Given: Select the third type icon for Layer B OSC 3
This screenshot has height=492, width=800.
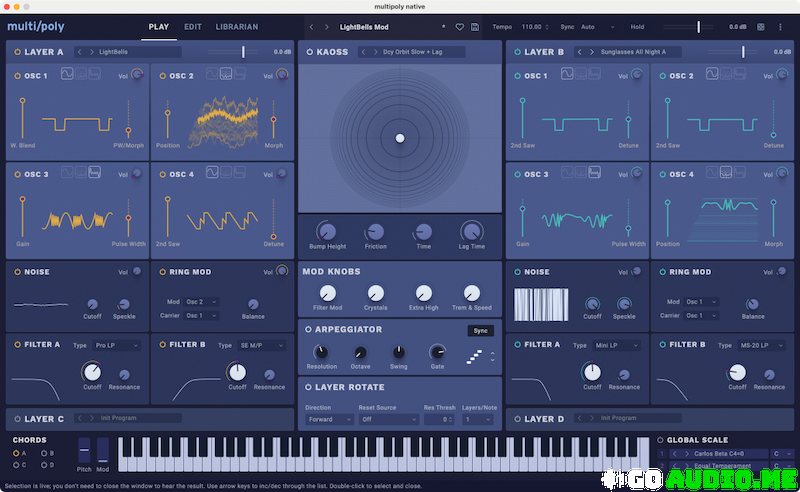Looking at the screenshot, I should pyautogui.click(x=594, y=172).
